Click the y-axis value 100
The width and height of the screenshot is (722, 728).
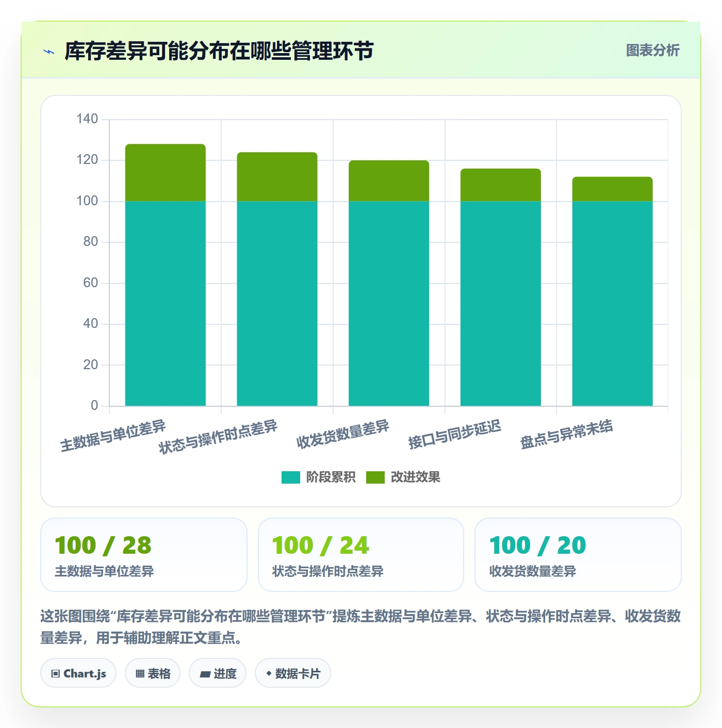(87, 201)
